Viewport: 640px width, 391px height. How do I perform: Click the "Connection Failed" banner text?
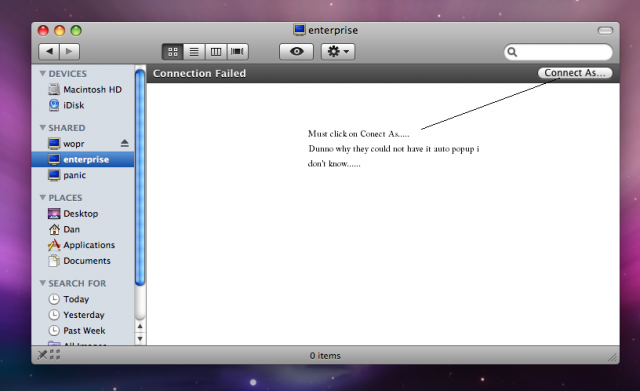coord(200,73)
